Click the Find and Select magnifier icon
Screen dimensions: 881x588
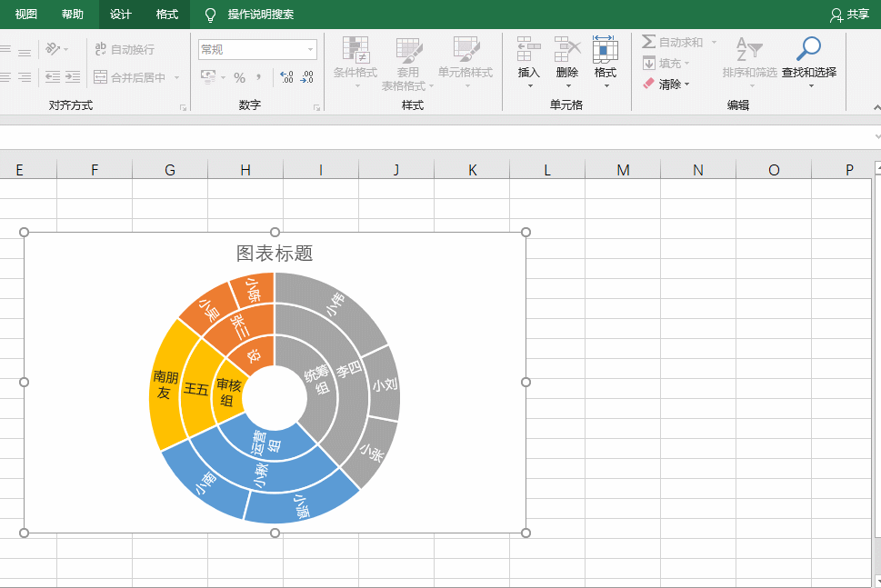pos(808,49)
